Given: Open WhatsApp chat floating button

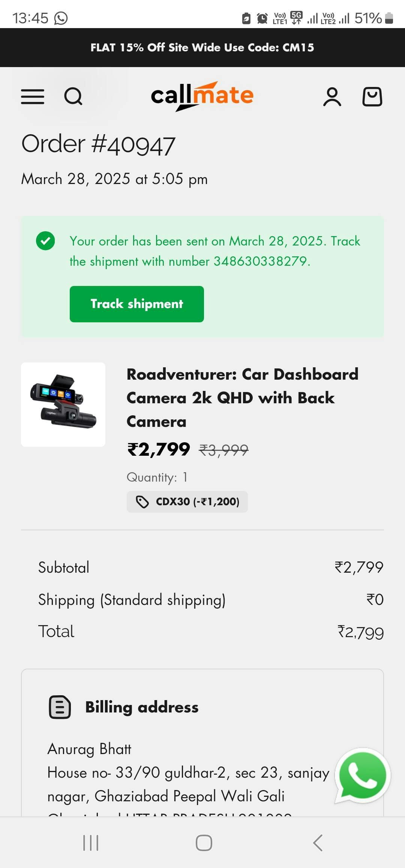Looking at the screenshot, I should click(362, 776).
